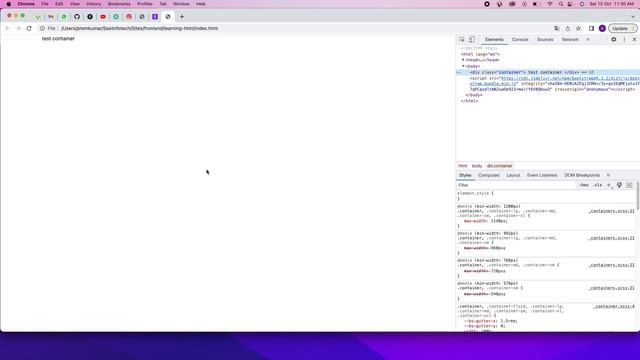
Task: Open the Styles pane tab
Action: 465,175
